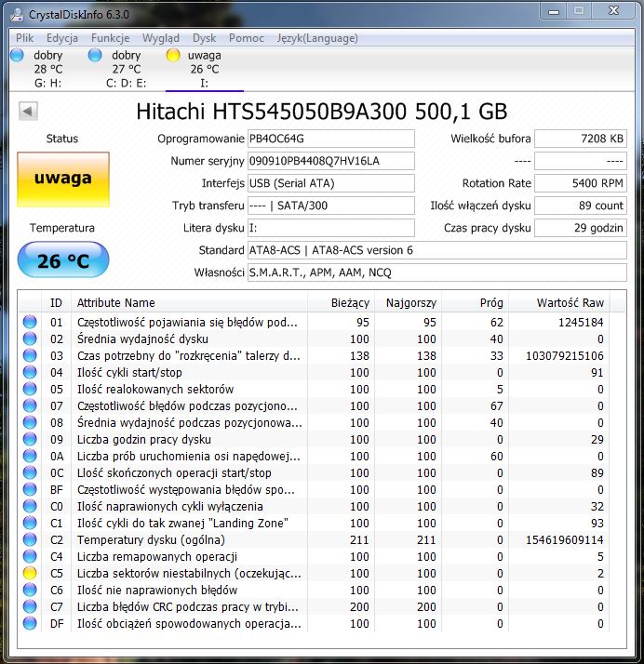Click blue status dot for attribute C6
The height and width of the screenshot is (664, 644).
tap(30, 590)
